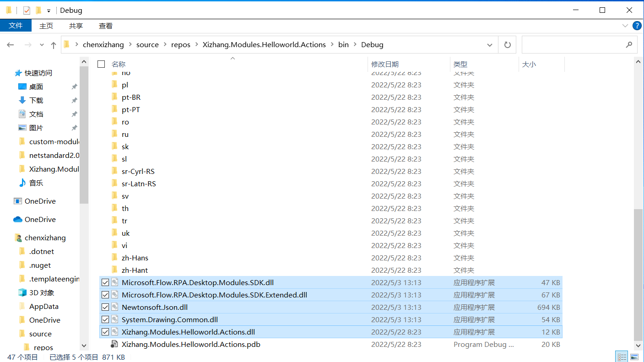The image size is (644, 362).
Task: Sort by 类型 column header
Action: point(460,65)
